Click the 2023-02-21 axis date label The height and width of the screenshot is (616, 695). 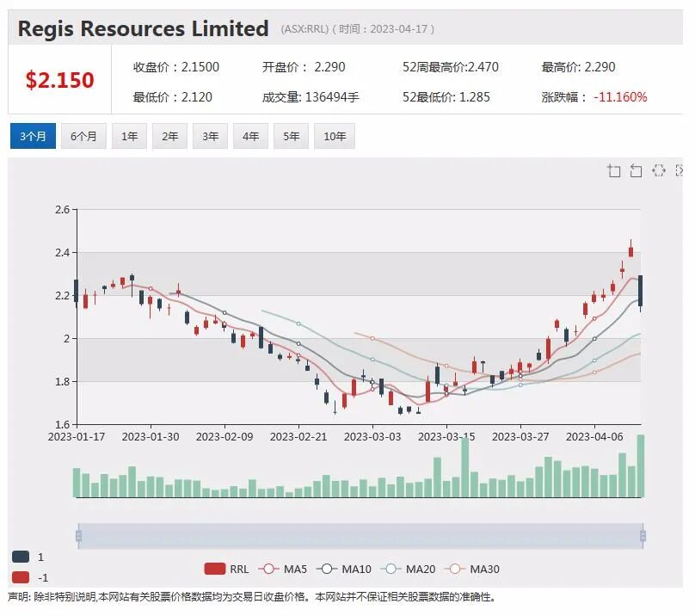[x=298, y=437]
